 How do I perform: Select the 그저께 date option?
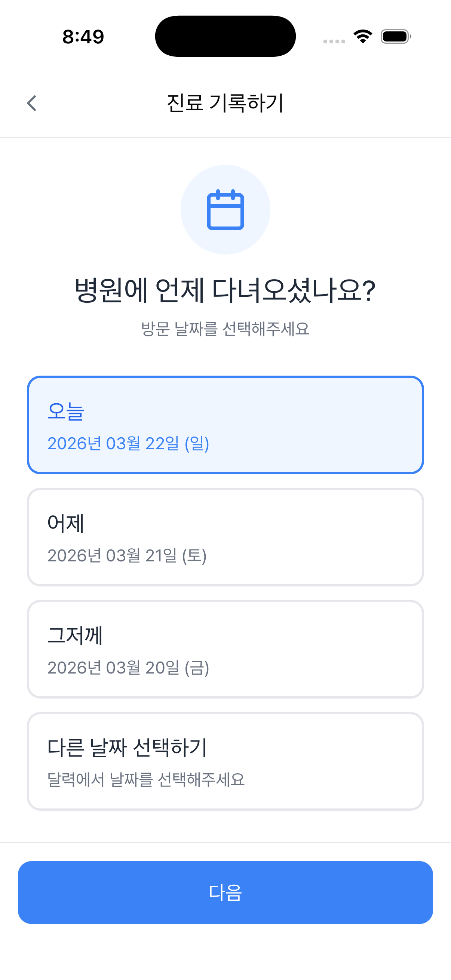[x=225, y=649]
